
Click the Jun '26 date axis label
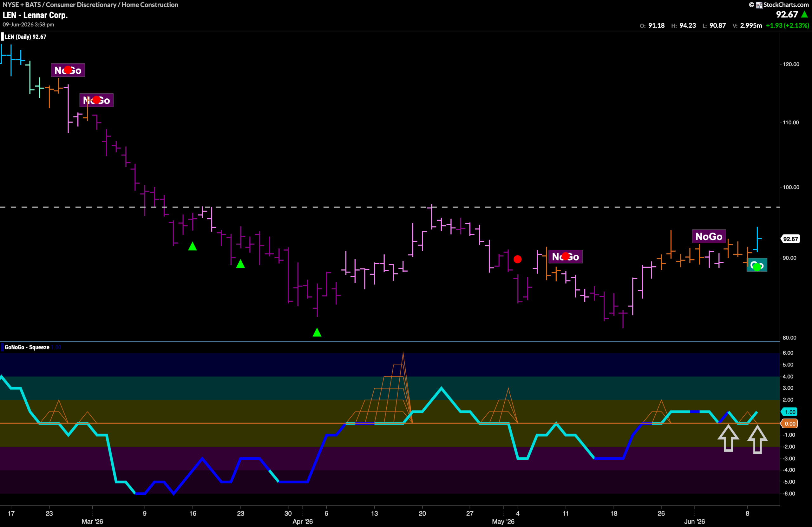694,522
